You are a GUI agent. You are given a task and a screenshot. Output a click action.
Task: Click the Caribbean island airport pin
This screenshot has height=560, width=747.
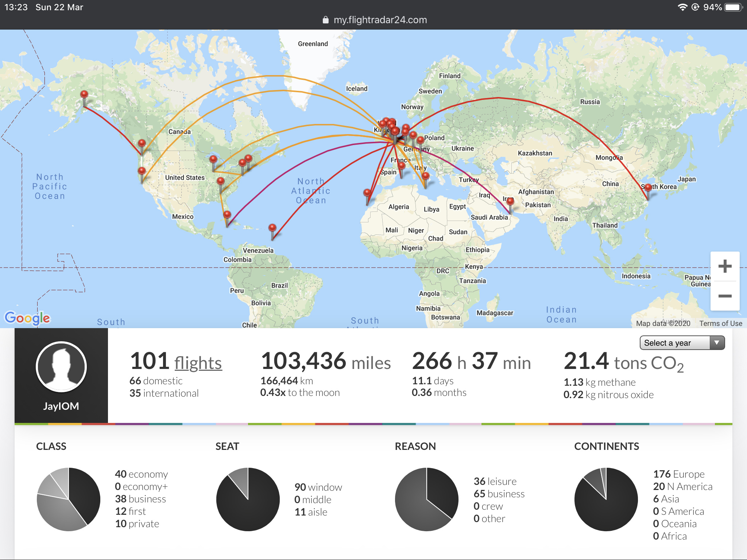click(272, 229)
